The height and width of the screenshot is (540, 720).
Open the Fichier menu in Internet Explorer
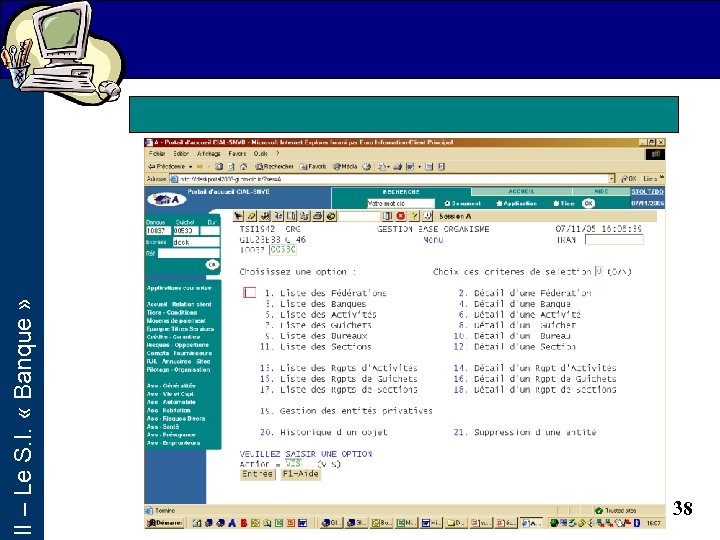(157, 154)
